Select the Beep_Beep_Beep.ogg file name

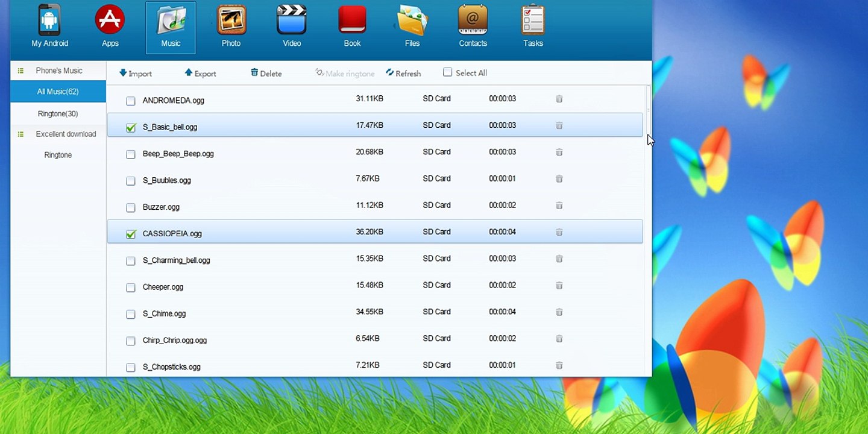[x=178, y=154]
